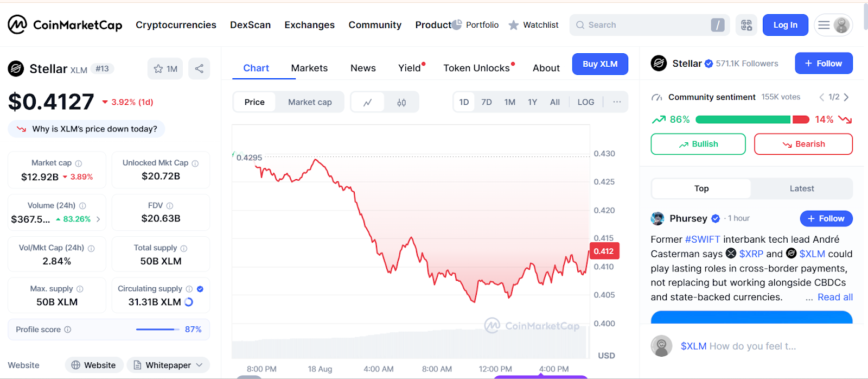Click the share icon next to Stellar
Screen dimensions: 868x379
point(199,68)
